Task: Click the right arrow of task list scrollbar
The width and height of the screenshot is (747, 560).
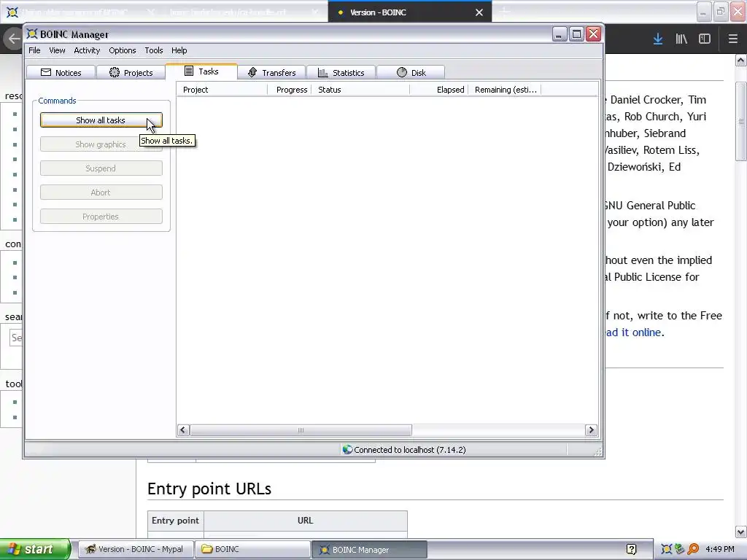Action: click(591, 430)
